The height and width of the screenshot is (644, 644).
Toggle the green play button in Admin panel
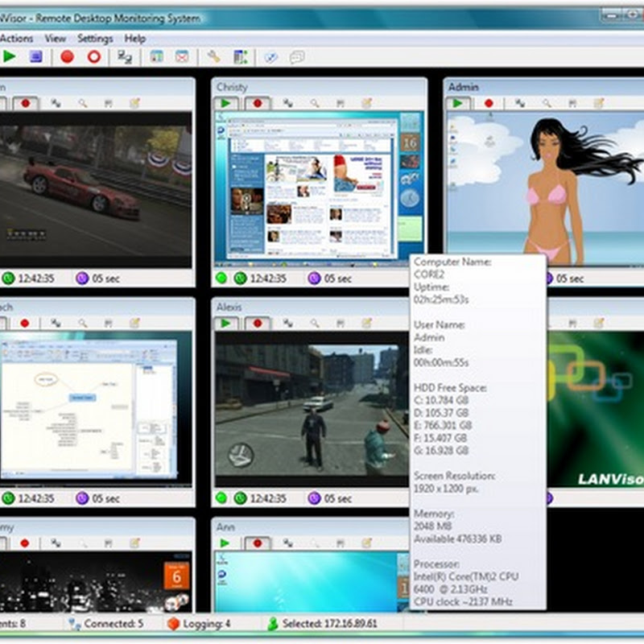tap(459, 103)
